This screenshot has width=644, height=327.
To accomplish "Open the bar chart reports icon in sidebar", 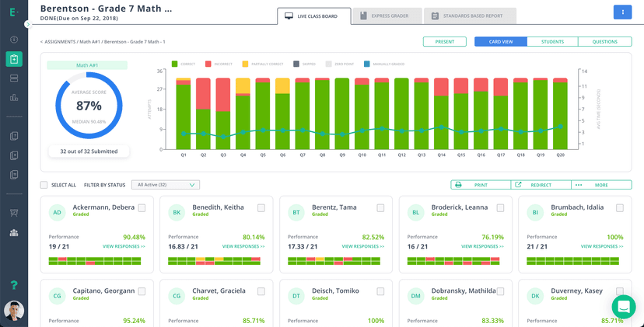I will click(x=14, y=98).
